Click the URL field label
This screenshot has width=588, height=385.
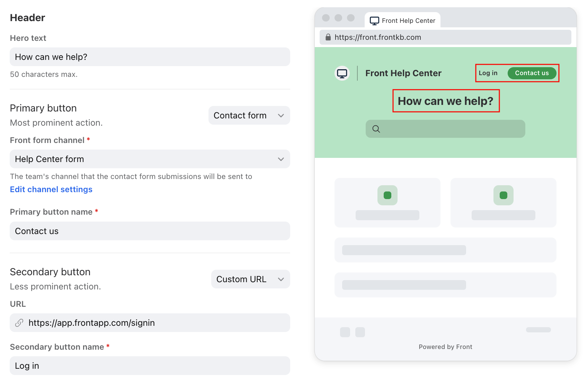18,304
